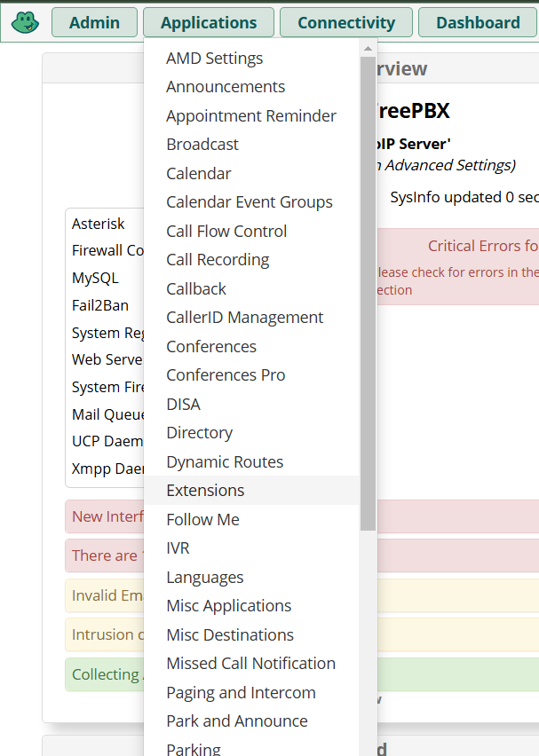This screenshot has height=756, width=539.
Task: Choose the Languages entry
Action: [251, 577]
